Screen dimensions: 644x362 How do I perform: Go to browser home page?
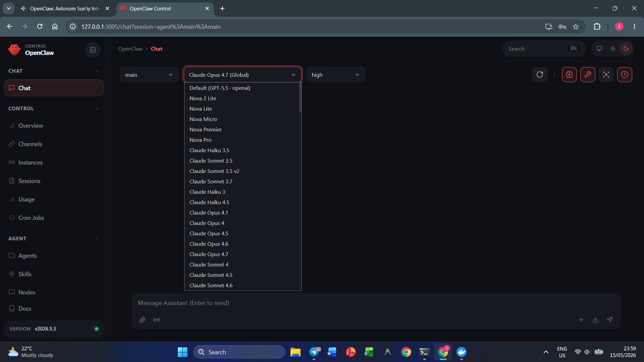point(55,26)
